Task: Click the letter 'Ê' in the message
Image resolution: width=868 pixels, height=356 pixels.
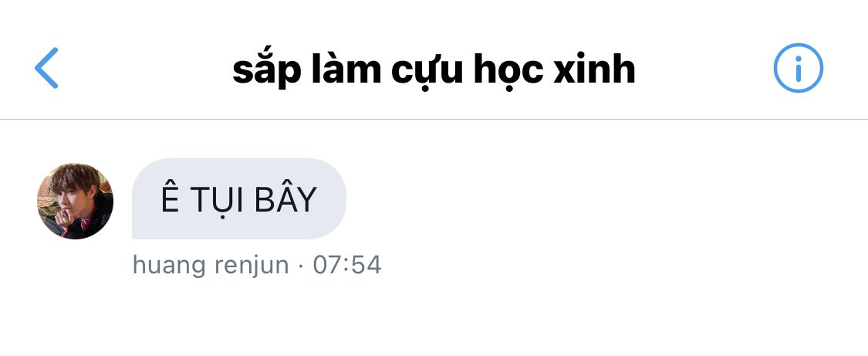Action: coord(171,198)
